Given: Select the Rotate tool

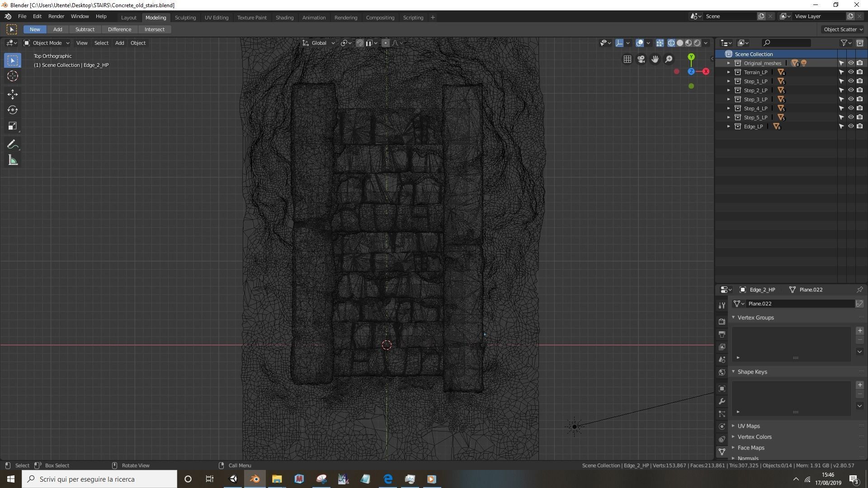Looking at the screenshot, I should 13,110.
